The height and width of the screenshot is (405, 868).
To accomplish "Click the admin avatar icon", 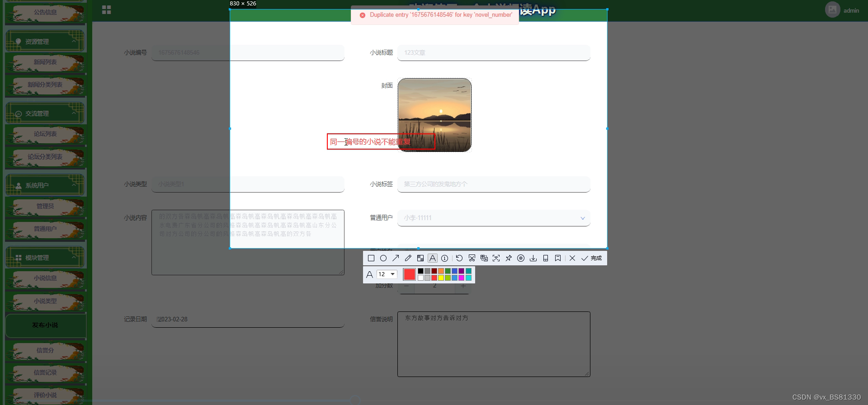I will 832,9.
